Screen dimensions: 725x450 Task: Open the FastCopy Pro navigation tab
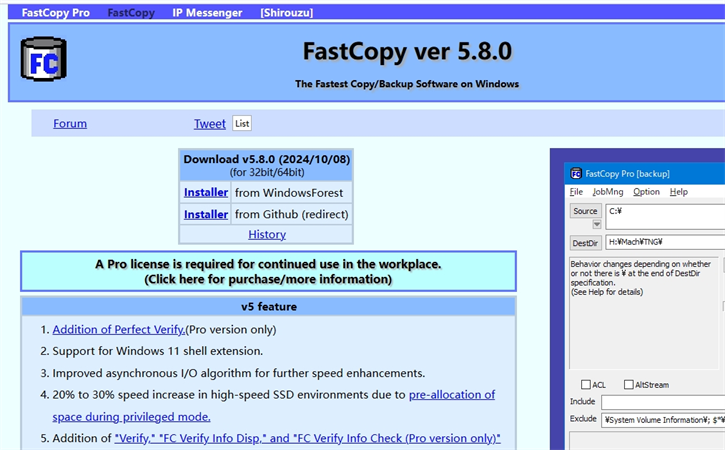click(x=55, y=12)
